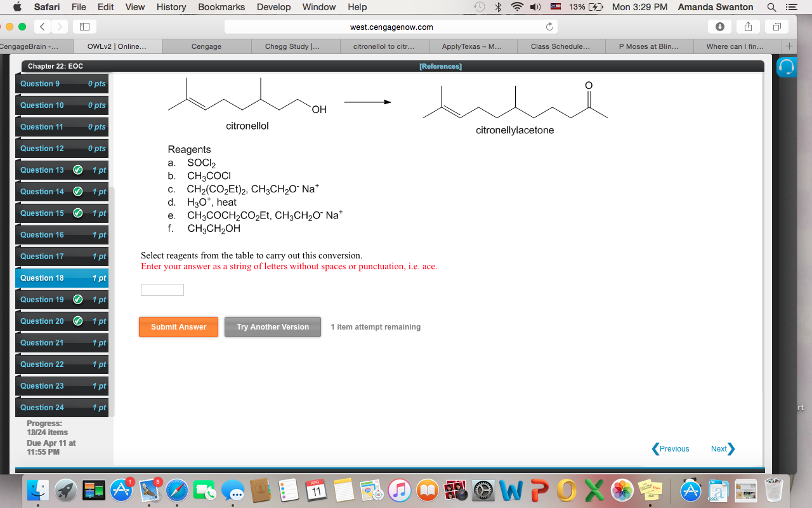812x508 pixels.
Task: Switch to the Chegg Study tab
Action: (294, 46)
